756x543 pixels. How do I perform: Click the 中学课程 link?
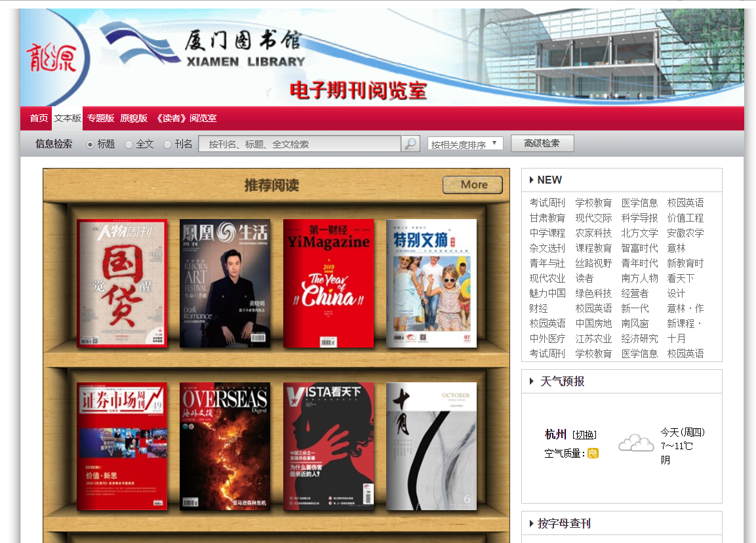coord(547,233)
